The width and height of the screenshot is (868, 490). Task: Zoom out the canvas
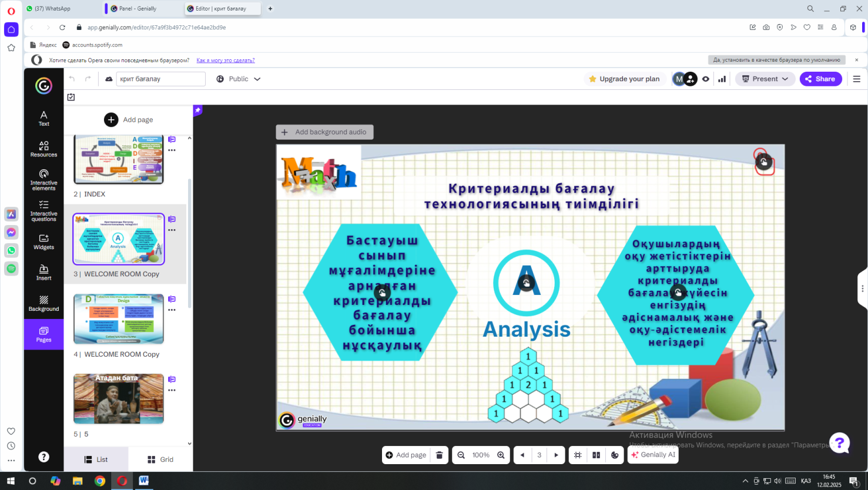pyautogui.click(x=461, y=455)
